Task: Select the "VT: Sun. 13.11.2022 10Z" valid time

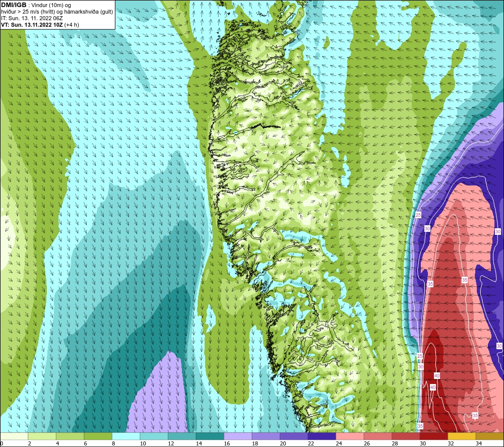Action: [32, 25]
